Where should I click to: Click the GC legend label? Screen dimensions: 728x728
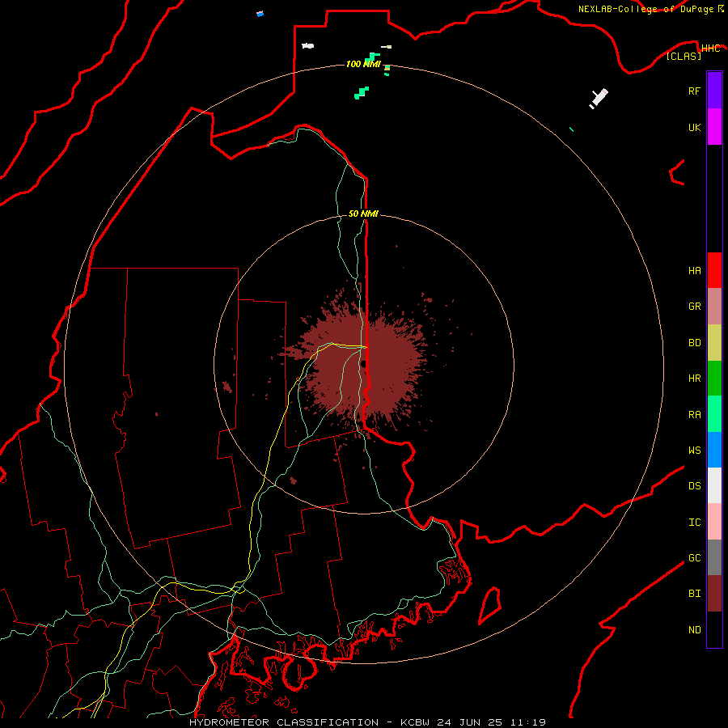click(694, 558)
